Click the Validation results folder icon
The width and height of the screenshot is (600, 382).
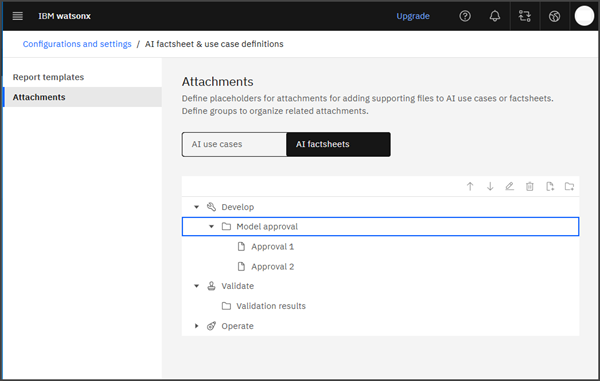click(226, 306)
